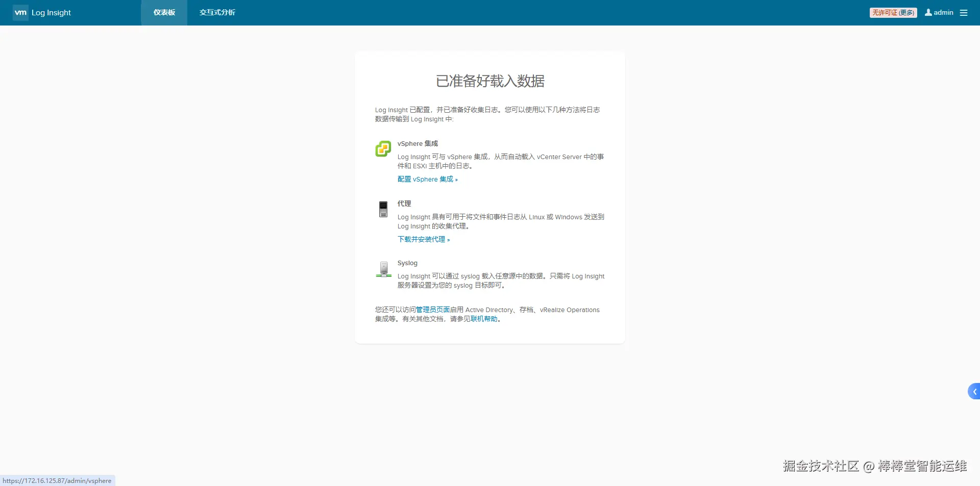Click the Syslog section title

[x=407, y=263]
